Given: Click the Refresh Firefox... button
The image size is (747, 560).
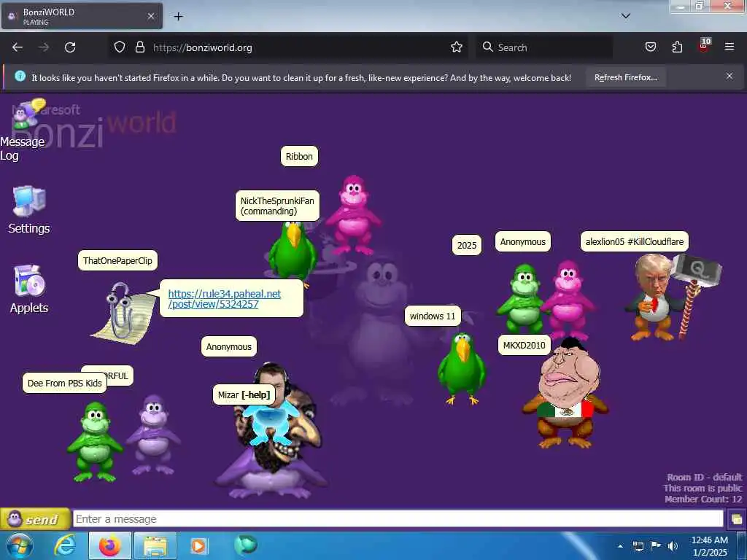Looking at the screenshot, I should tap(625, 77).
